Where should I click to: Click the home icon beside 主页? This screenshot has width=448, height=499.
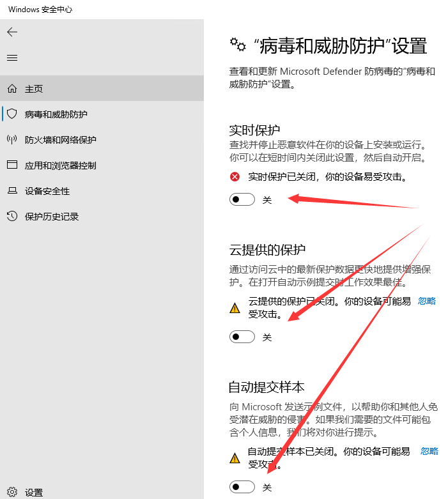tap(12, 88)
